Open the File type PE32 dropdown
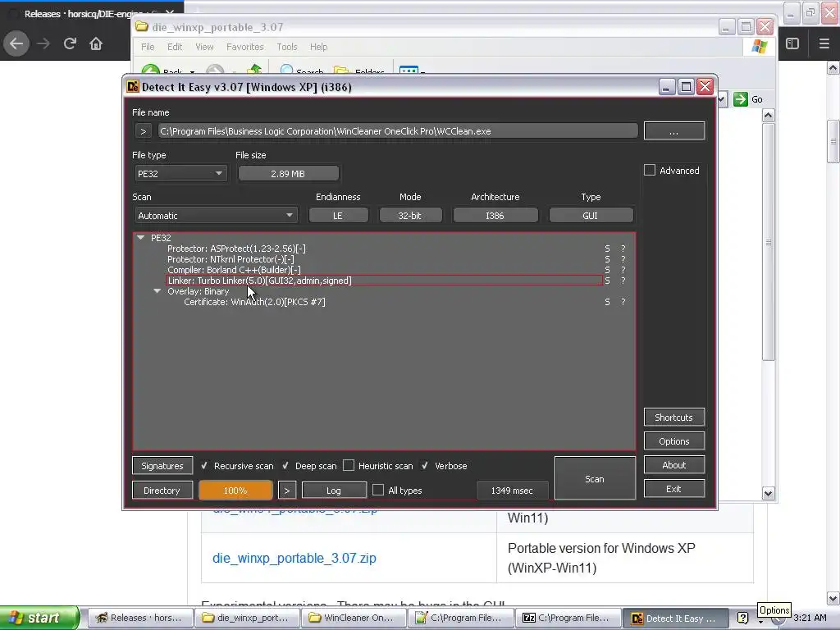This screenshot has width=840, height=630. [x=180, y=174]
